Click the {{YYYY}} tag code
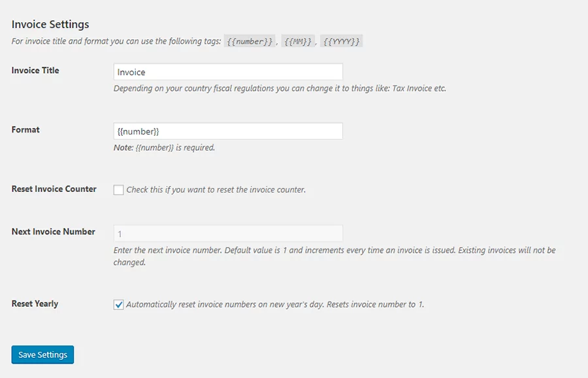Image resolution: width=588 pixels, height=378 pixels. pyautogui.click(x=341, y=42)
